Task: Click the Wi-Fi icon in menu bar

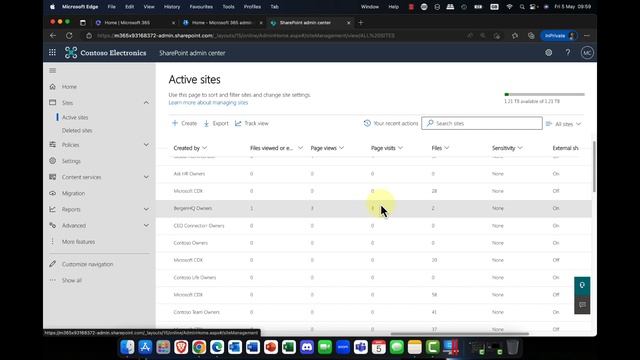Action: tap(509, 7)
